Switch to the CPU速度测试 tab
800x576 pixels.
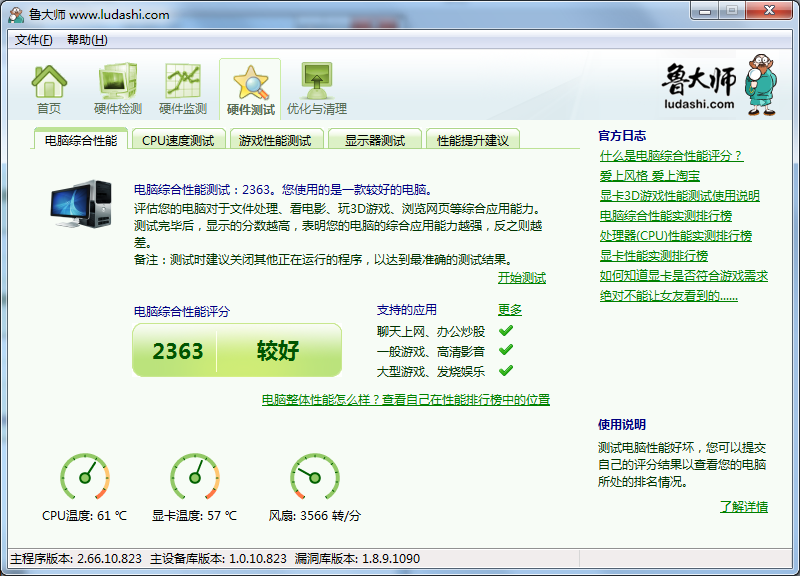178,140
